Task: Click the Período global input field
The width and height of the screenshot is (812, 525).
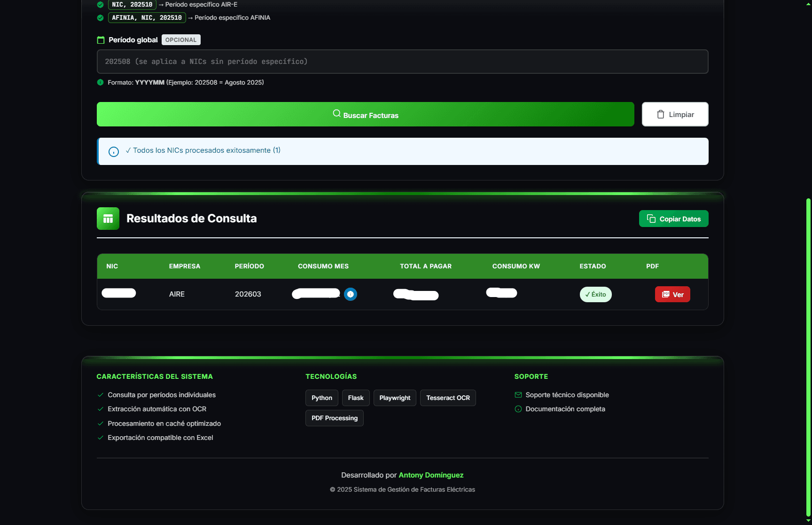Action: 402,62
